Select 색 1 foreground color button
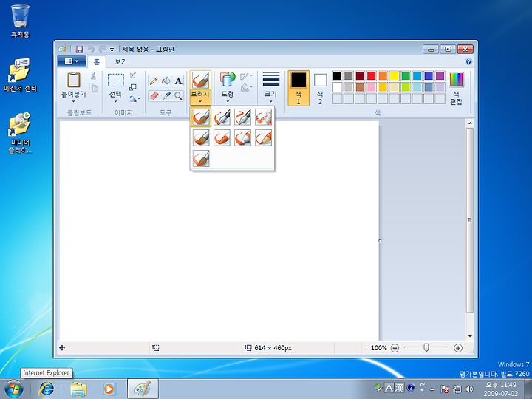The image size is (532, 399). click(x=299, y=88)
